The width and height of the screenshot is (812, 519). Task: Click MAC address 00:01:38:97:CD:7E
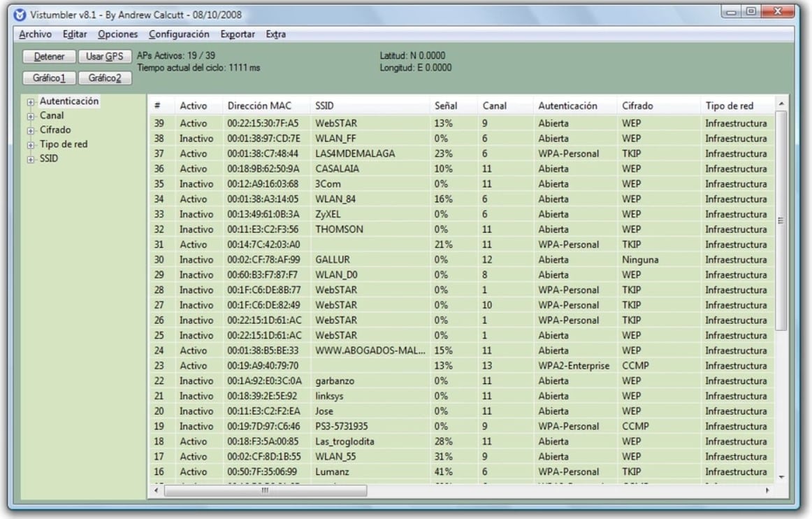[263, 138]
